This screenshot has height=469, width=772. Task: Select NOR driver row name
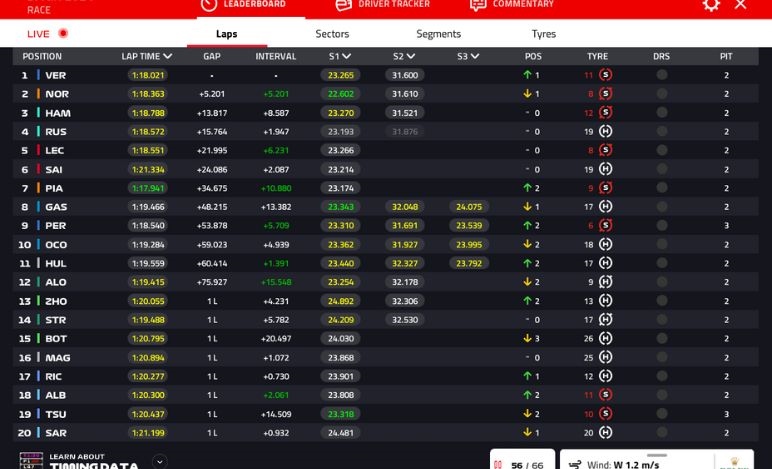[x=56, y=94]
